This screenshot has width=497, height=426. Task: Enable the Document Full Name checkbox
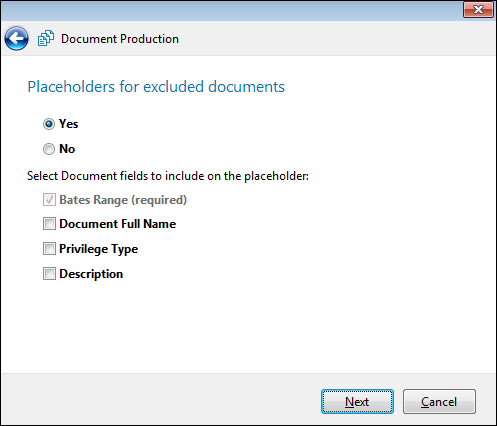tap(49, 224)
